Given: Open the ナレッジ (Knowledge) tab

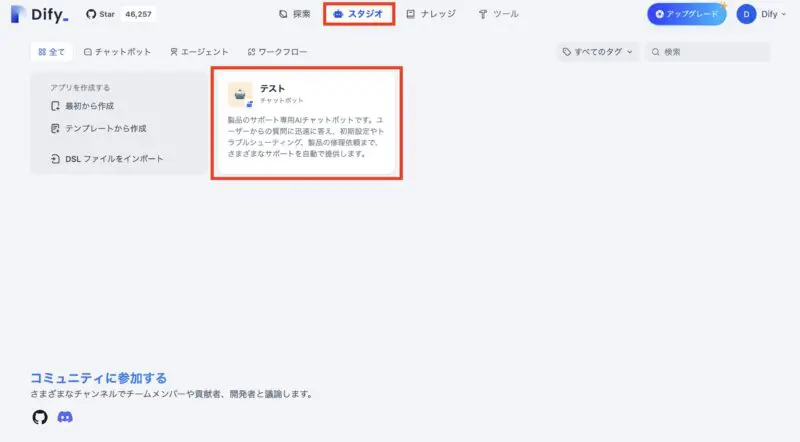Looking at the screenshot, I should click(x=431, y=15).
